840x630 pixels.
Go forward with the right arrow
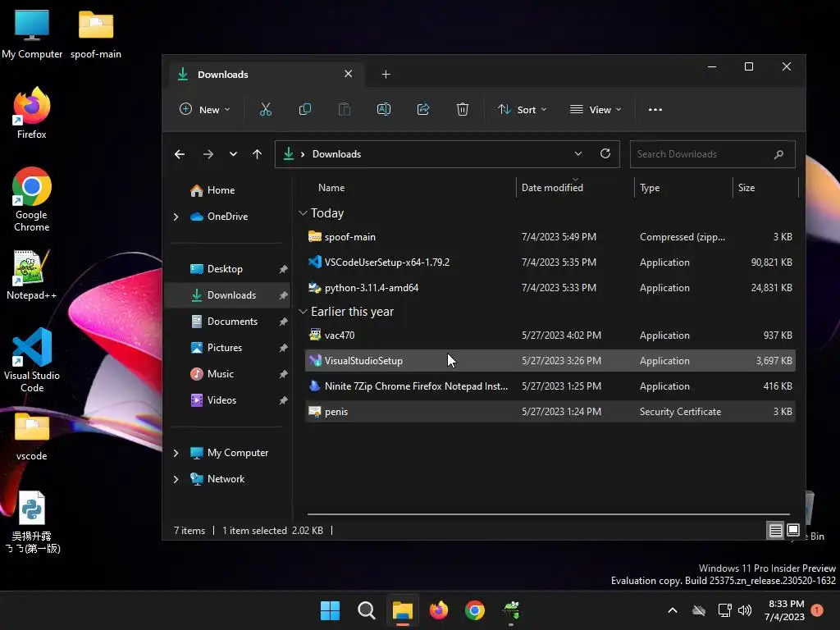click(208, 154)
